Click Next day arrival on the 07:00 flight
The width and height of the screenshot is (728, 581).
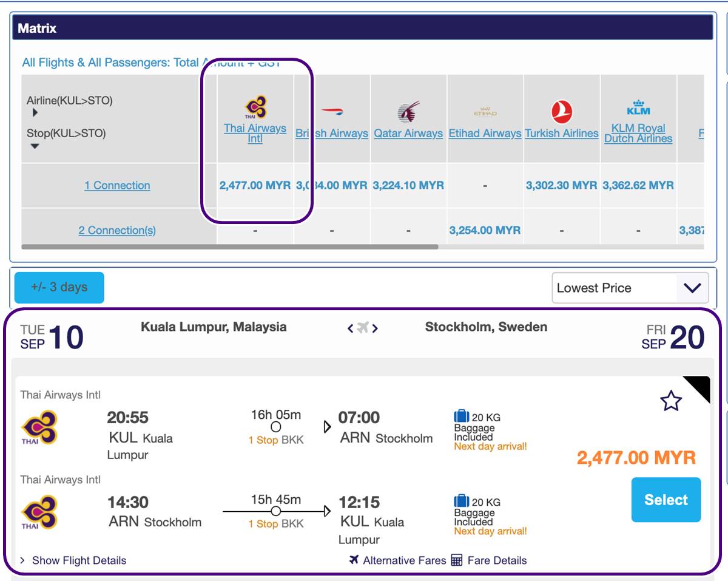[x=491, y=447]
